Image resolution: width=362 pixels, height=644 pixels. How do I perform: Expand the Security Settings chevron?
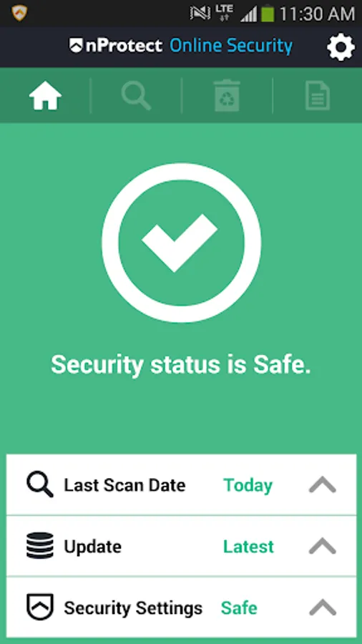tap(323, 607)
